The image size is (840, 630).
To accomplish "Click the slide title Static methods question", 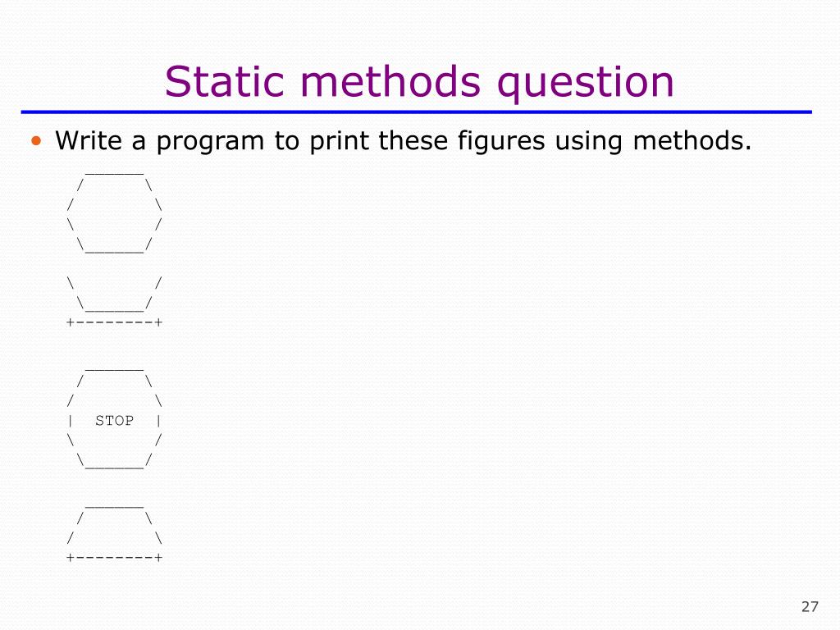I will (419, 82).
